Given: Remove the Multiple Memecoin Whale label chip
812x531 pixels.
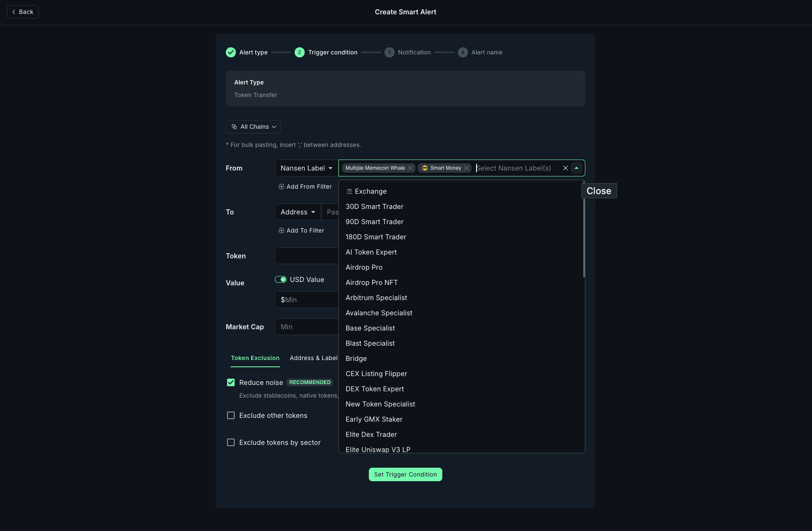Looking at the screenshot, I should pyautogui.click(x=410, y=168).
